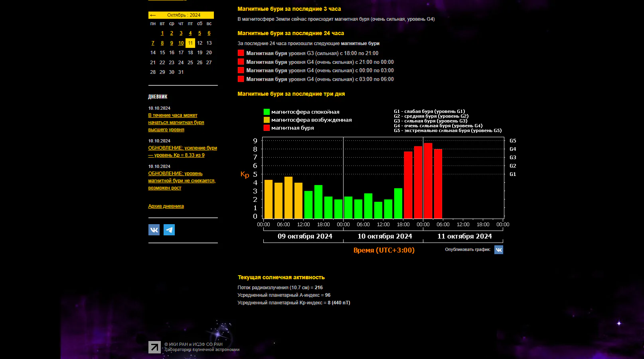Viewport: 644px width, 359px height.
Task: Open the VK social page icon
Action: [154, 230]
